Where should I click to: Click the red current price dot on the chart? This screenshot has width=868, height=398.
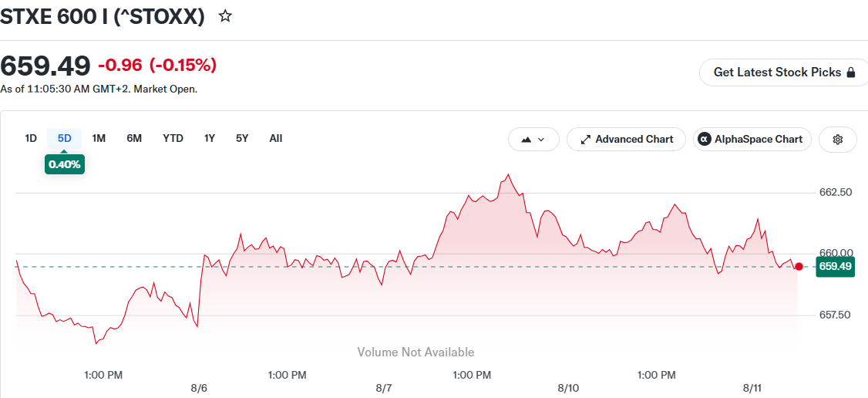pyautogui.click(x=799, y=267)
